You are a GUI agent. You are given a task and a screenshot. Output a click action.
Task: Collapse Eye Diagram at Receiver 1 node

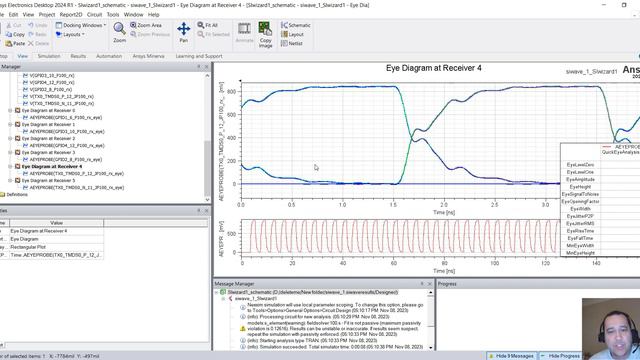click(x=10, y=124)
